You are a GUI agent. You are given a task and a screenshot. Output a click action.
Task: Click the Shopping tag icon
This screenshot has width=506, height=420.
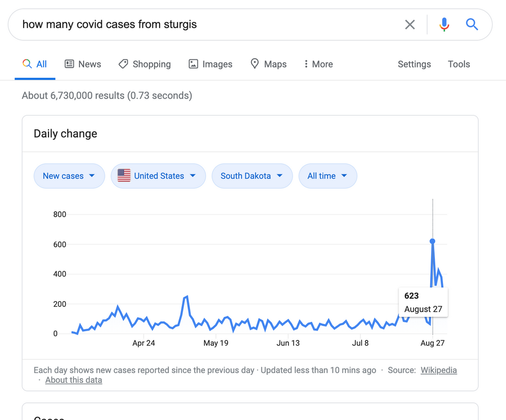(123, 64)
